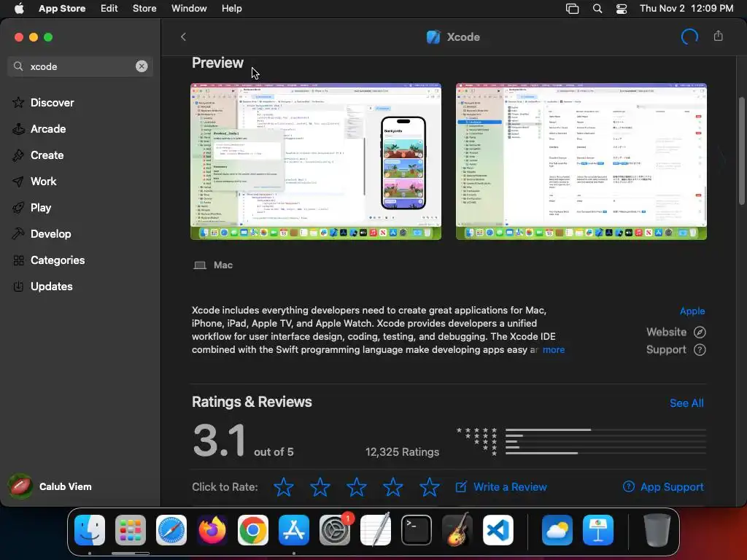Open the App Store menu
This screenshot has height=560, width=747.
pyautogui.click(x=62, y=8)
